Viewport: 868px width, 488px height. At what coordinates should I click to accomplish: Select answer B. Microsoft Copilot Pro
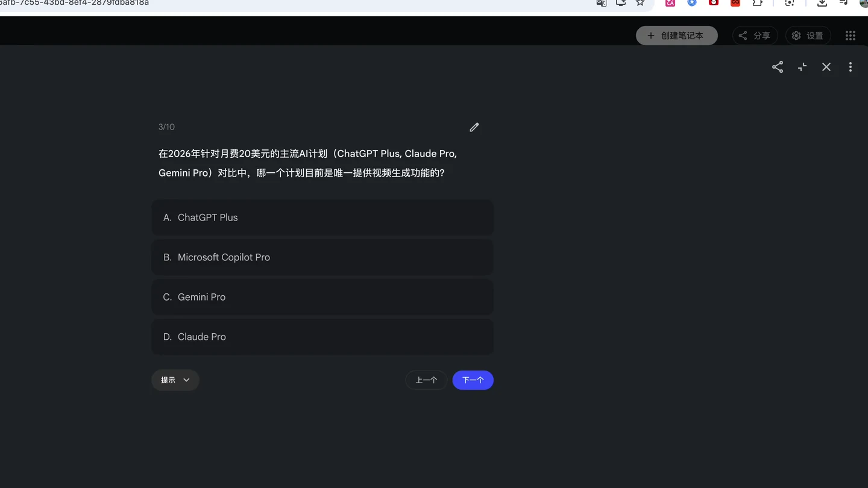(x=322, y=257)
